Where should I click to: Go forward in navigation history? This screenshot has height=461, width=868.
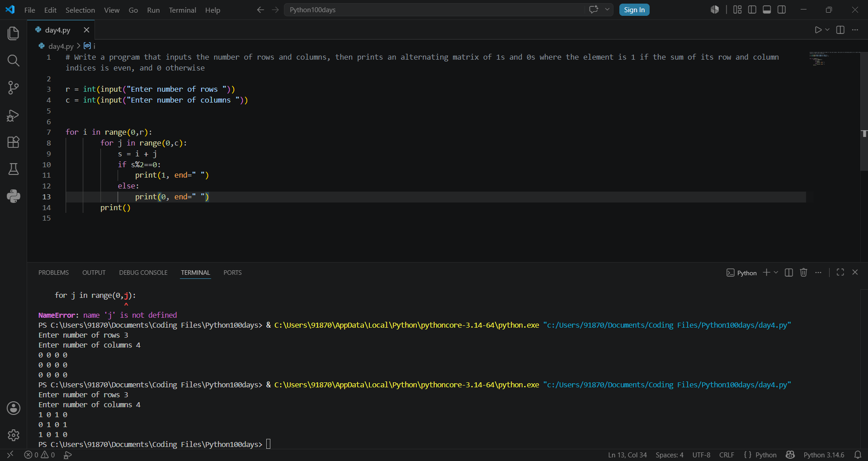click(x=275, y=10)
